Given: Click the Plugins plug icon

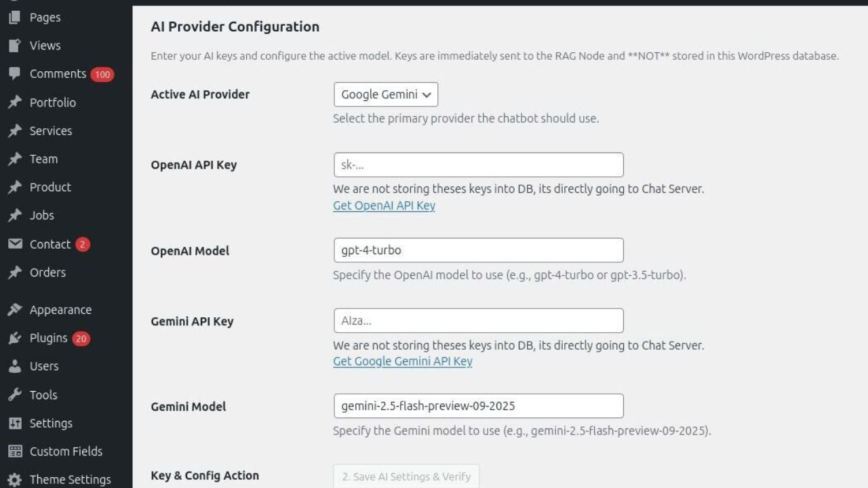Looking at the screenshot, I should click(x=15, y=338).
